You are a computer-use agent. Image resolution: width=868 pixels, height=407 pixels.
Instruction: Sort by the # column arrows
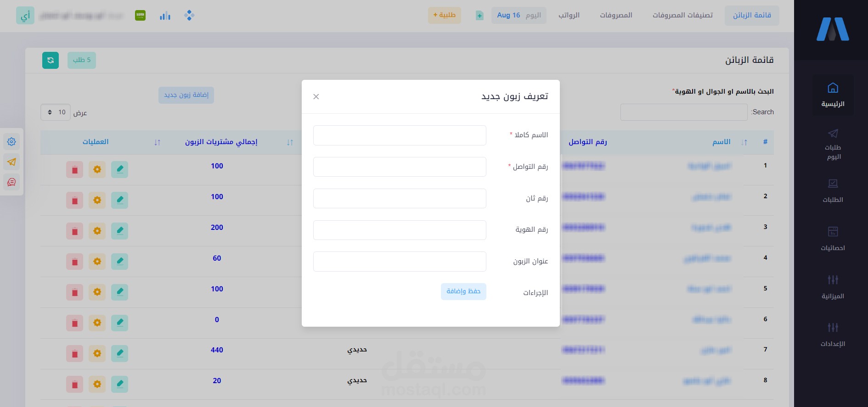[744, 142]
